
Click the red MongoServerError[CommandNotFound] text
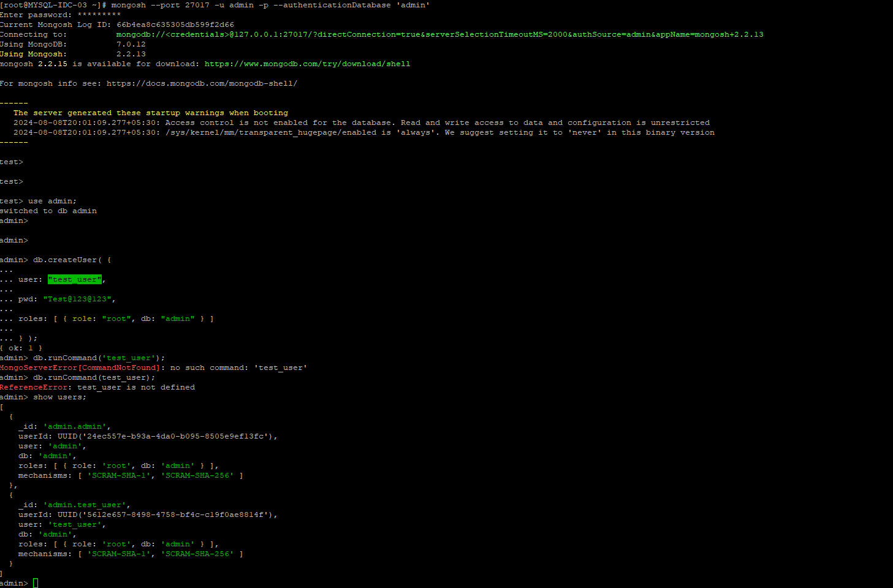80,367
